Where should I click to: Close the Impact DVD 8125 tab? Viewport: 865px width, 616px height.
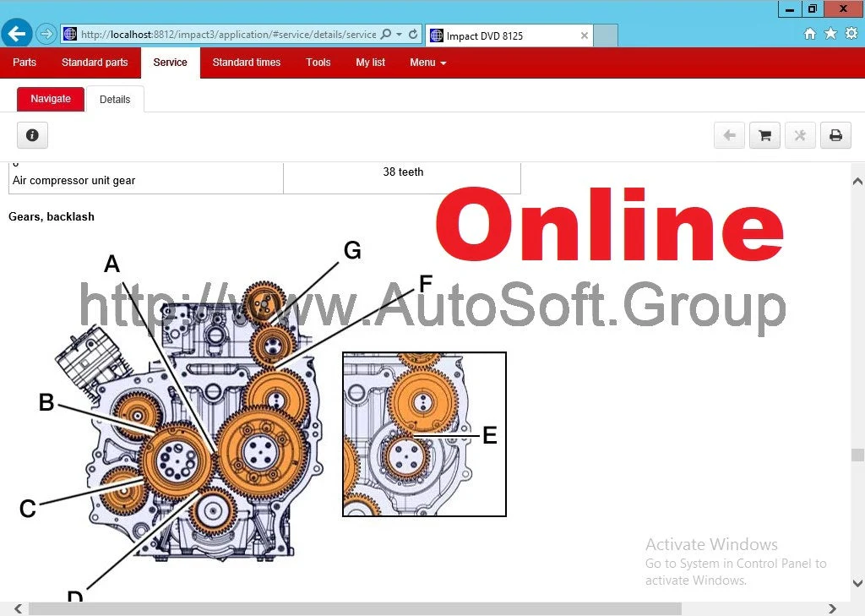585,35
